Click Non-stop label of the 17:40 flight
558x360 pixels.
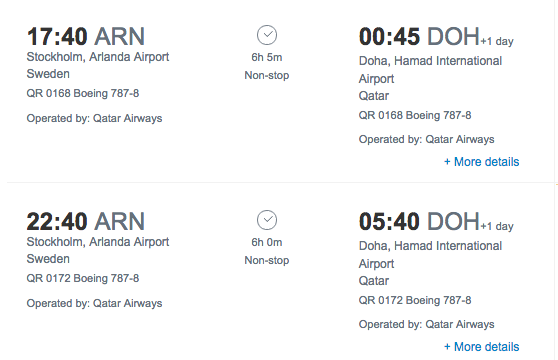click(267, 75)
